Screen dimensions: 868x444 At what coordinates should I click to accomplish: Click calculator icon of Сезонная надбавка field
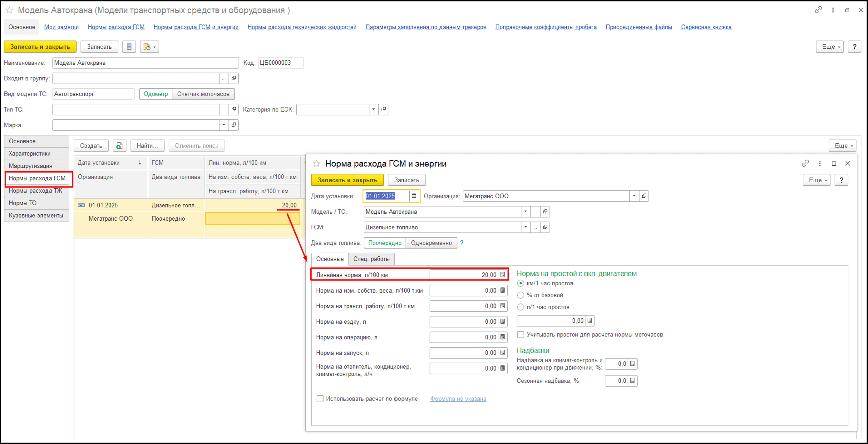tap(633, 381)
